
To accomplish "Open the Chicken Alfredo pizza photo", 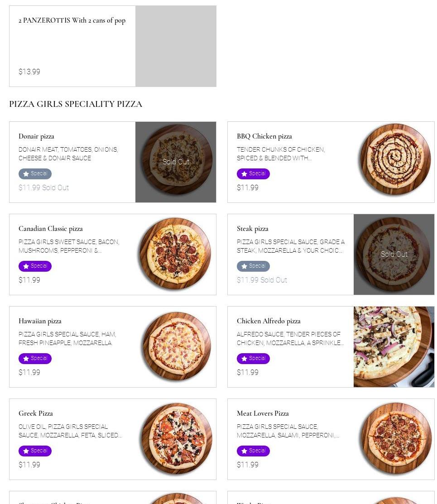I will 394,346.
